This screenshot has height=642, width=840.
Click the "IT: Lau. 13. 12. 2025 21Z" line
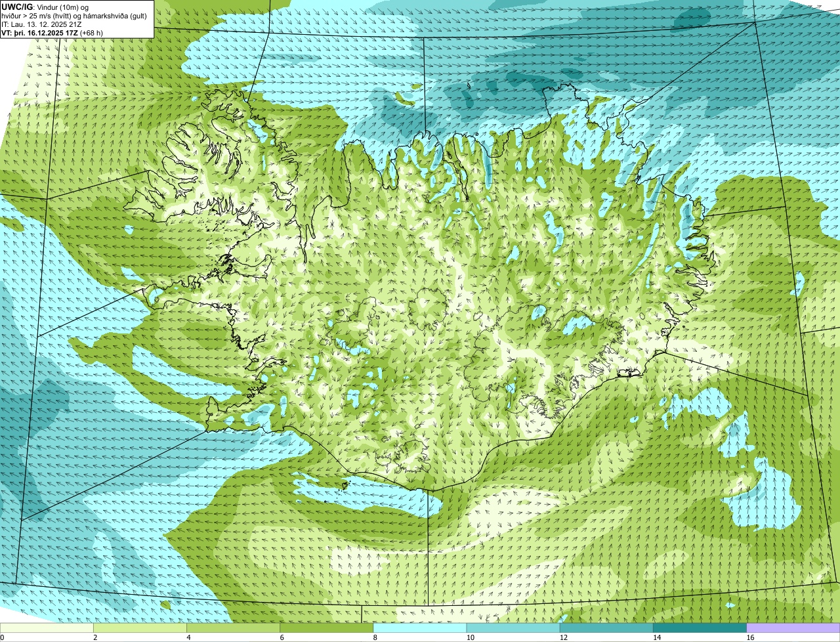click(41, 24)
